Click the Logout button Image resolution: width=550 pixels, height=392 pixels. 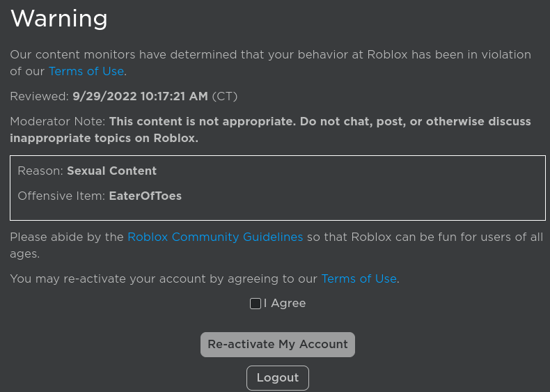[277, 378]
